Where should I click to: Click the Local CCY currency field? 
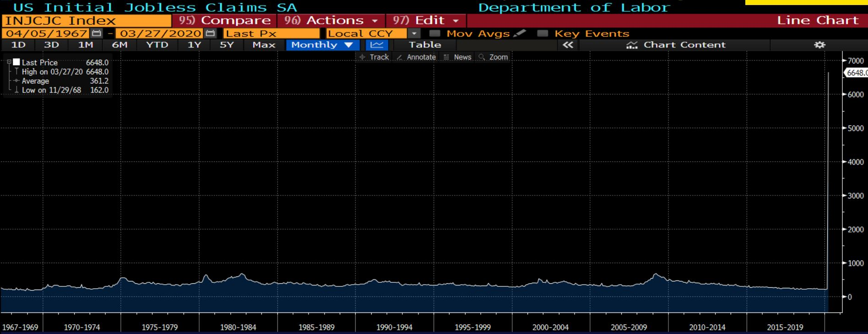click(366, 33)
